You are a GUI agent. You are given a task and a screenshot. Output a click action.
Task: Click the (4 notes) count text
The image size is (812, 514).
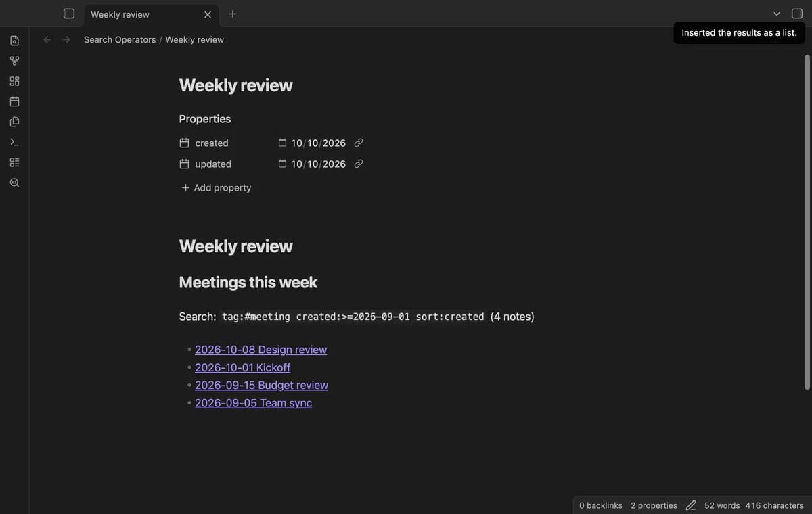click(512, 317)
